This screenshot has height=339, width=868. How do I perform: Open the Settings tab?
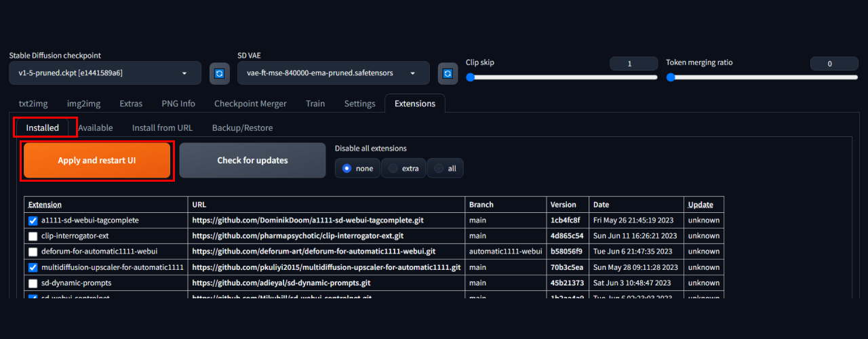(x=359, y=104)
